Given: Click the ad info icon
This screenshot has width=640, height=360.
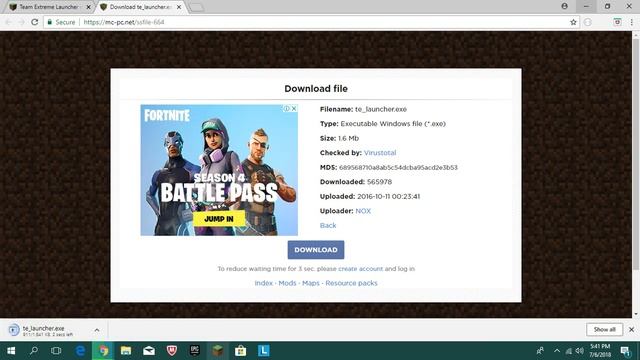Looking at the screenshot, I should (287, 109).
